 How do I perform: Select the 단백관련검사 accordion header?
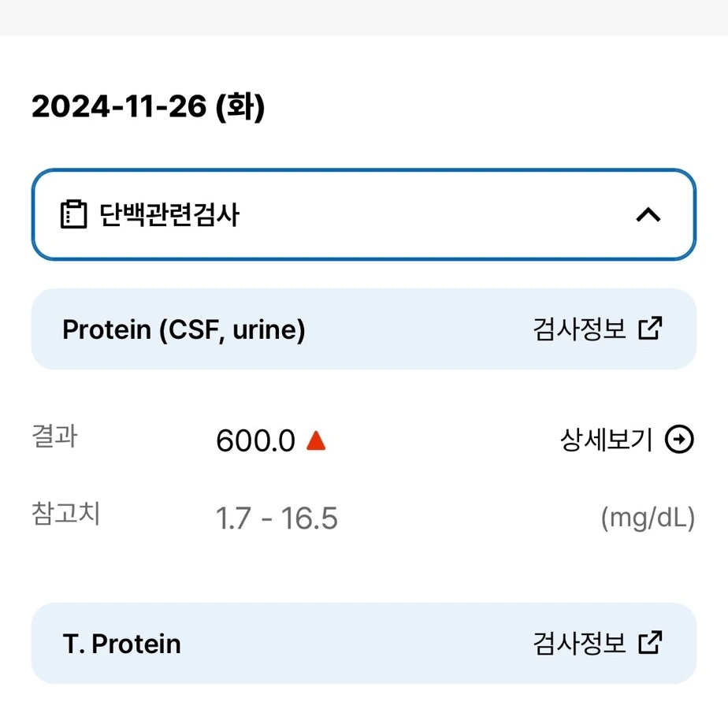pos(363,214)
